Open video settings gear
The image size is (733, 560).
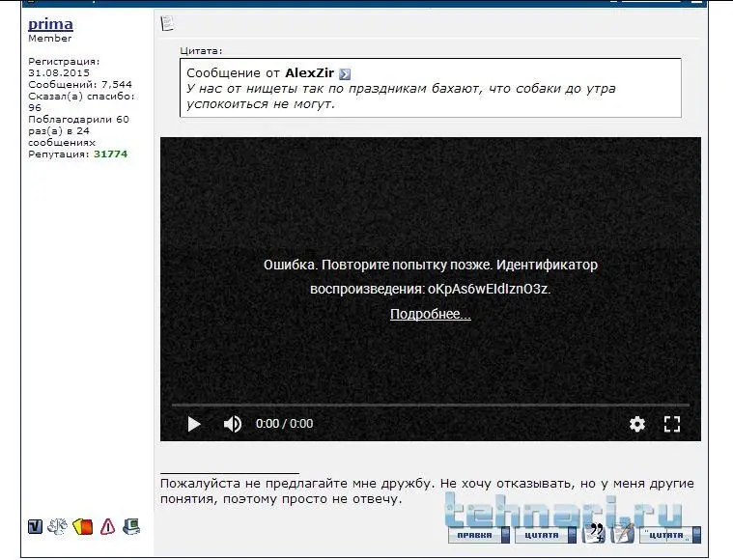(x=636, y=424)
